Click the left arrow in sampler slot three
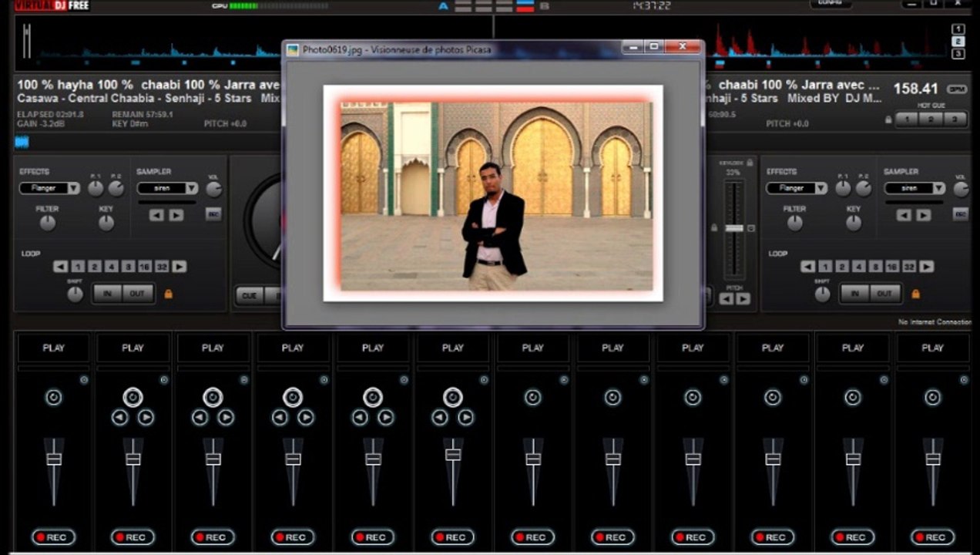The width and height of the screenshot is (980, 555). tap(200, 418)
